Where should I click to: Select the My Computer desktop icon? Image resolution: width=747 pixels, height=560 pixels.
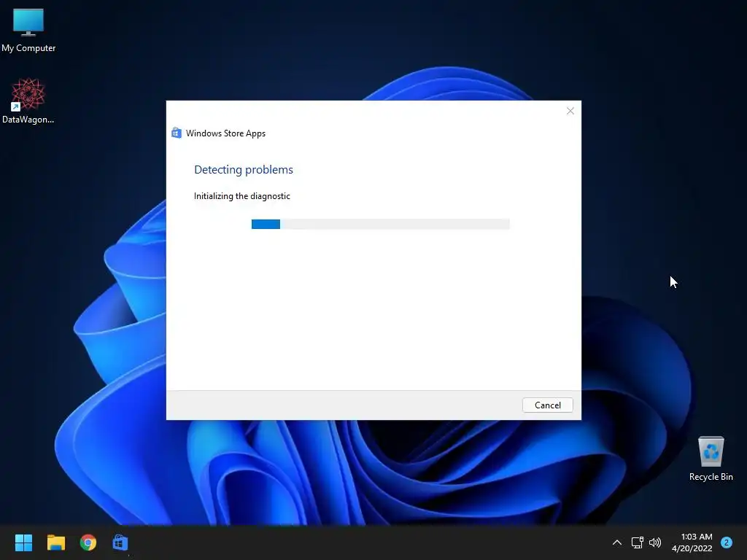pyautogui.click(x=28, y=31)
